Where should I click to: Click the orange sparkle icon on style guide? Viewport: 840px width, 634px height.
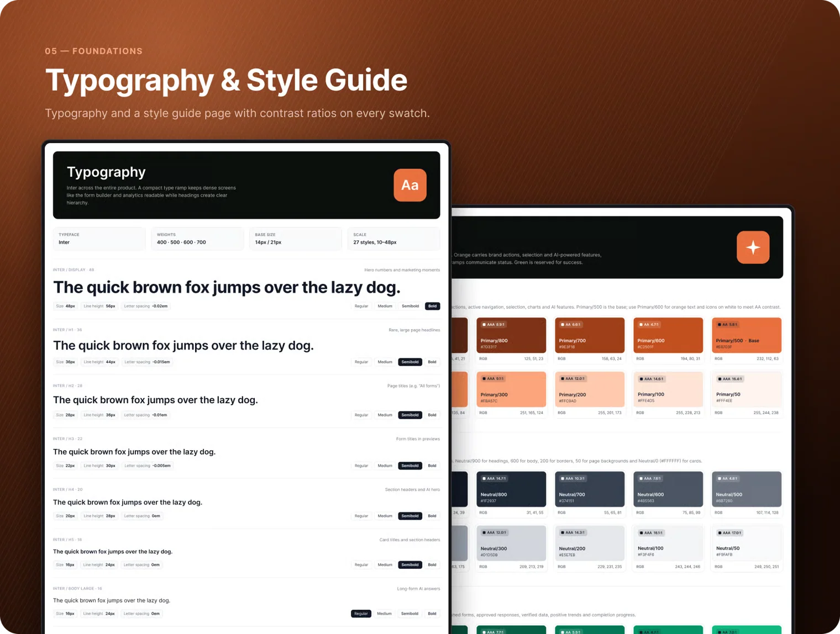coord(753,247)
